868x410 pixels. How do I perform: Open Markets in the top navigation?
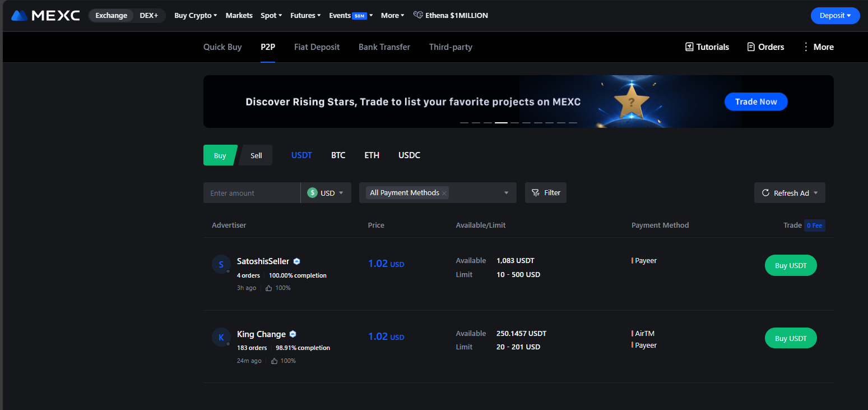239,15
